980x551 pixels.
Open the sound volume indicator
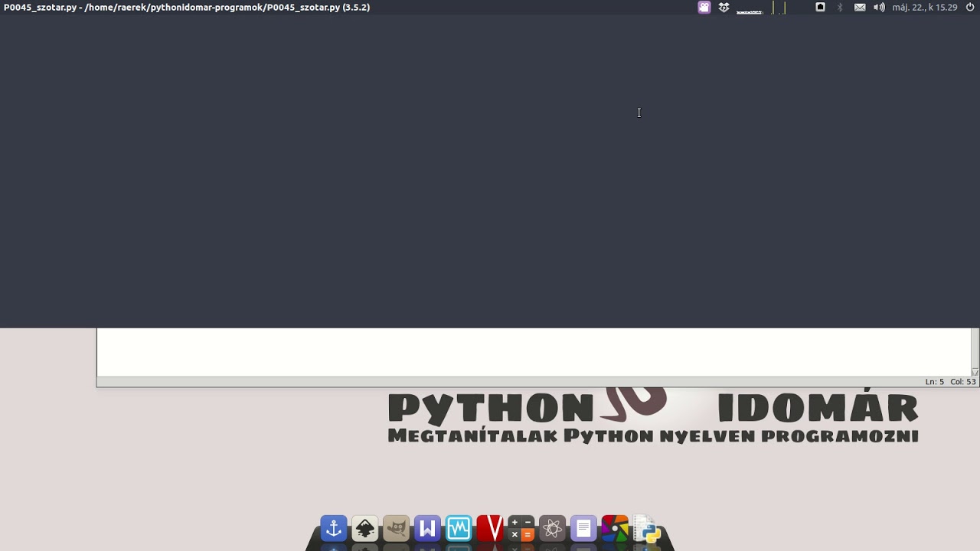879,8
